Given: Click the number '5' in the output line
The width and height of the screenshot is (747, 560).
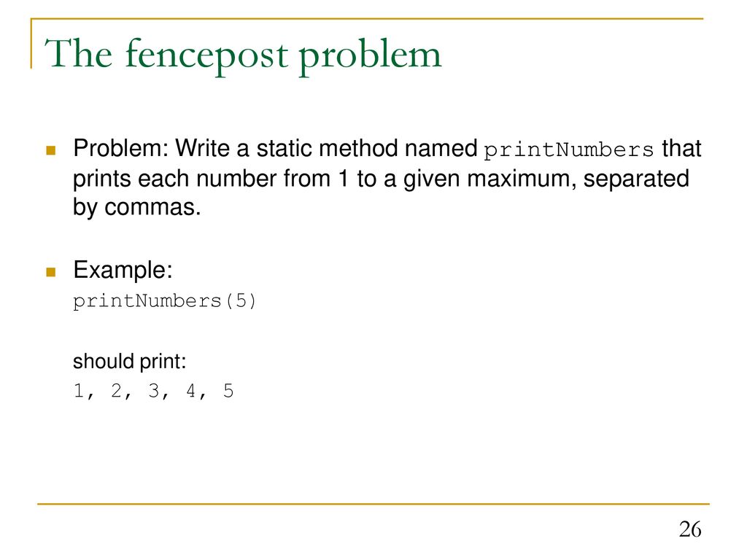Looking at the screenshot, I should point(228,391).
